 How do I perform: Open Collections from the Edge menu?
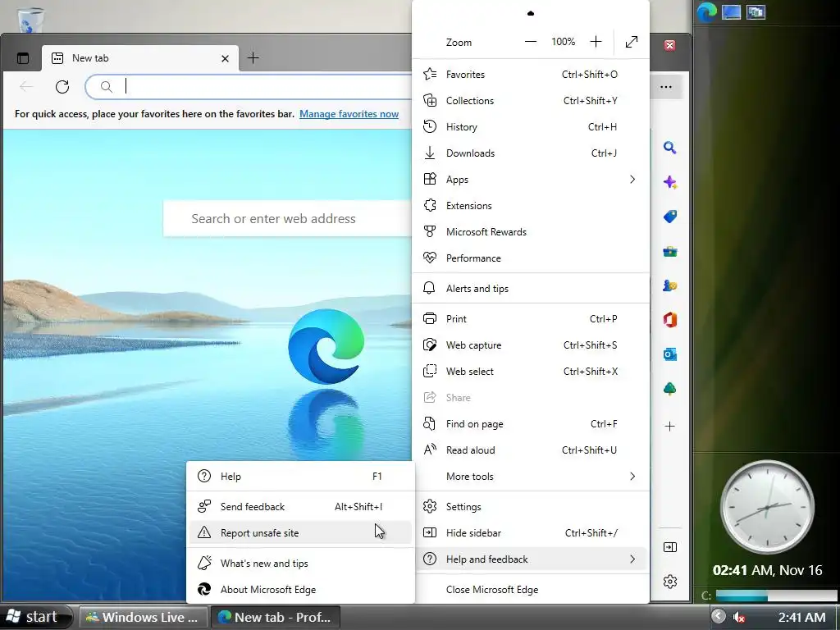tap(531, 101)
